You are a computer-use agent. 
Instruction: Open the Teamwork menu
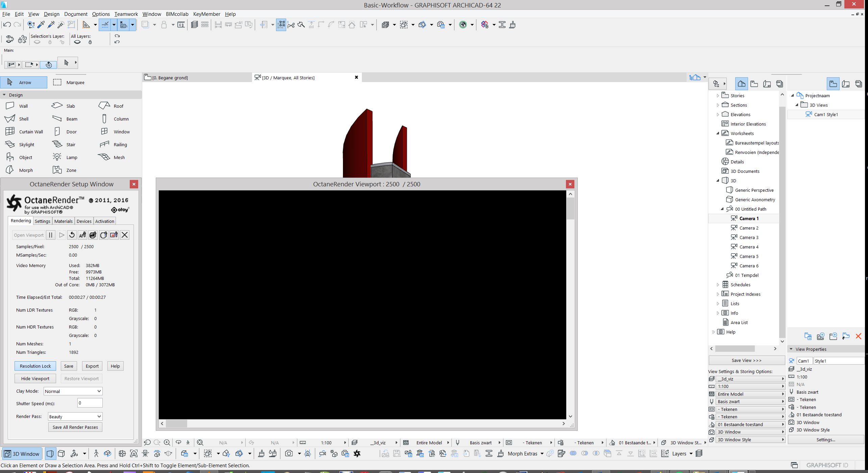[126, 14]
